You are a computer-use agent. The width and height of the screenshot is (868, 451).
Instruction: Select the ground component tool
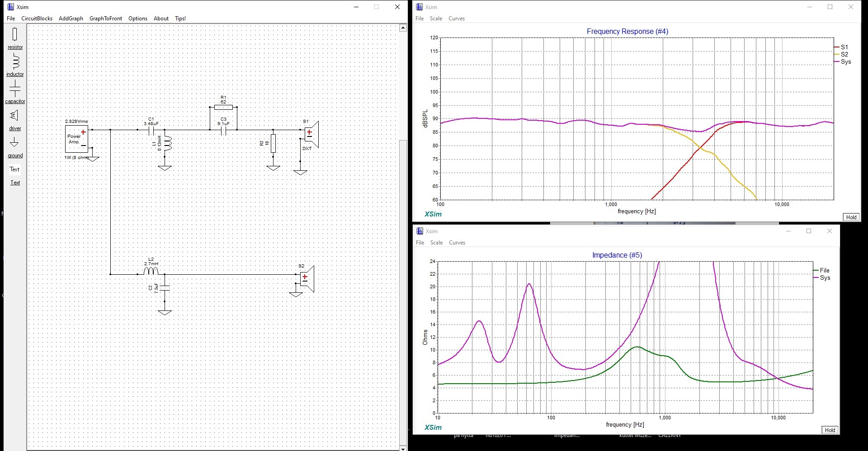click(15, 147)
